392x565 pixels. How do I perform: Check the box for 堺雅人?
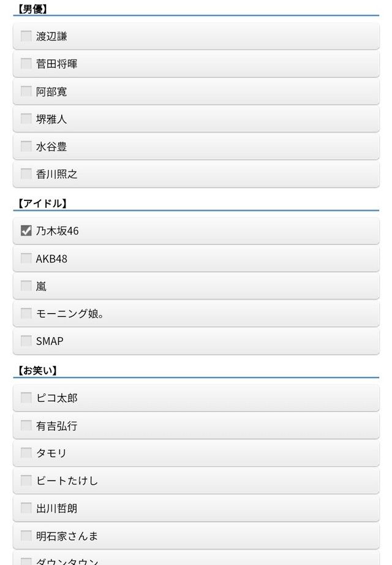(x=26, y=118)
